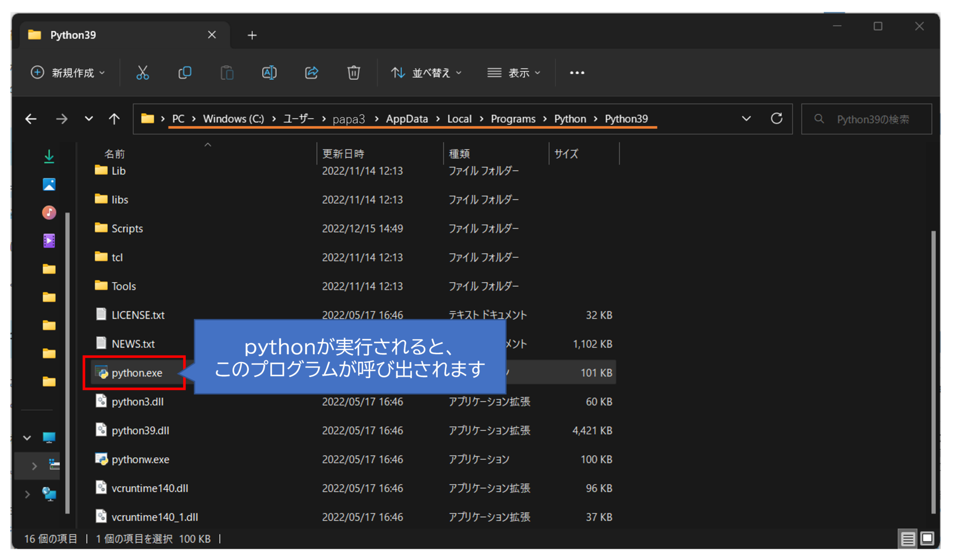This screenshot has height=560, width=956.
Task: Copy python.exe using the Copy toolbar icon
Action: (185, 73)
